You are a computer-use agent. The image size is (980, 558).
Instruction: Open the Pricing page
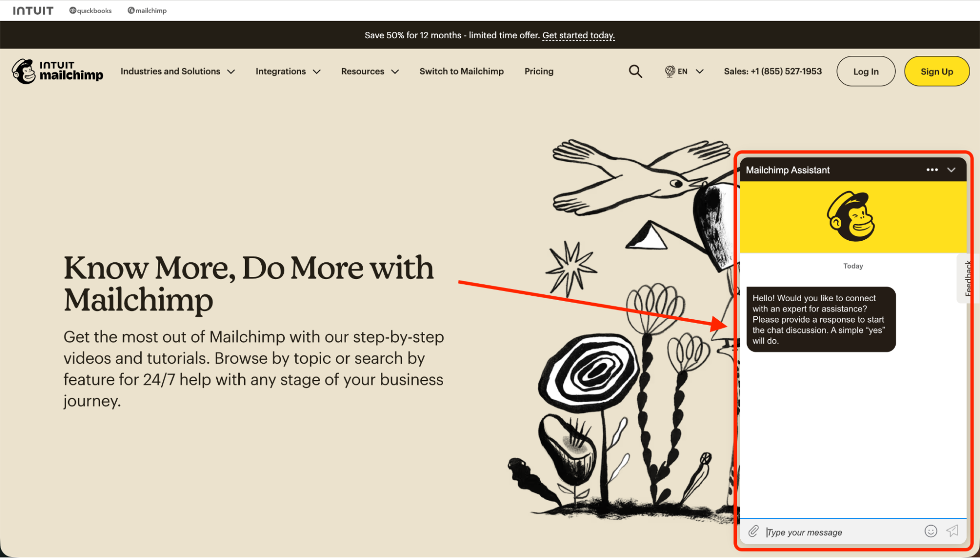coord(538,71)
